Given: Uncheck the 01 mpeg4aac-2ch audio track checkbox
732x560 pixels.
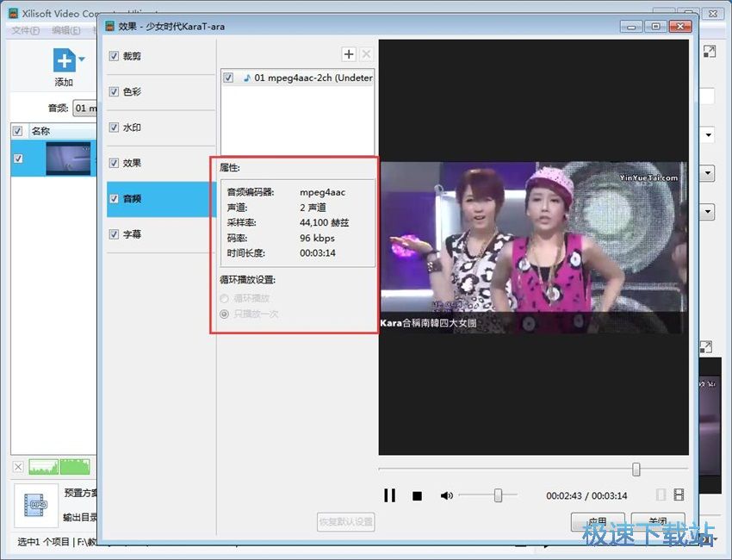Looking at the screenshot, I should (x=228, y=78).
